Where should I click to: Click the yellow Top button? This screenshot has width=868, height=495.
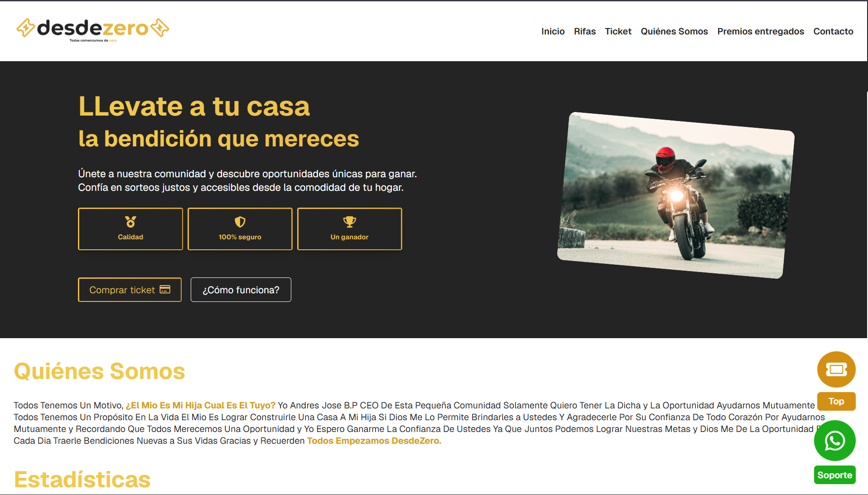(x=836, y=401)
